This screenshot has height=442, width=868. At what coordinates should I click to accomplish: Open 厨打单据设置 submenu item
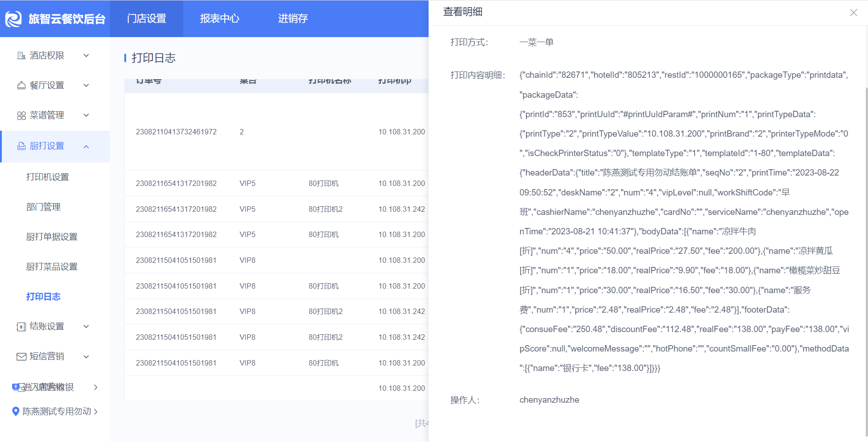click(52, 237)
